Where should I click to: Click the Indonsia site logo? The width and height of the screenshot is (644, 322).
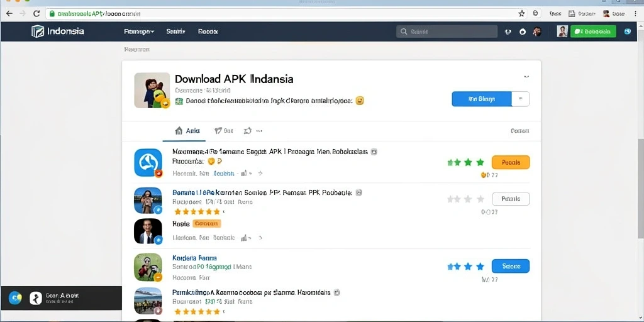58,31
